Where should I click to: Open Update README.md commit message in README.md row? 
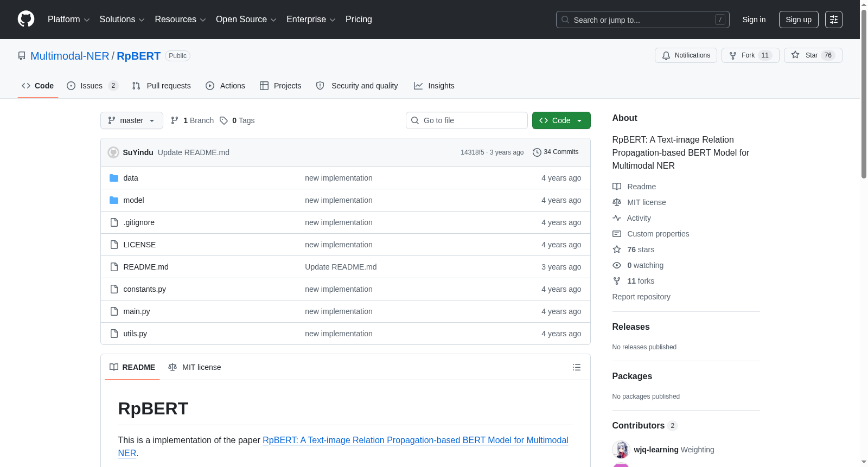341,267
